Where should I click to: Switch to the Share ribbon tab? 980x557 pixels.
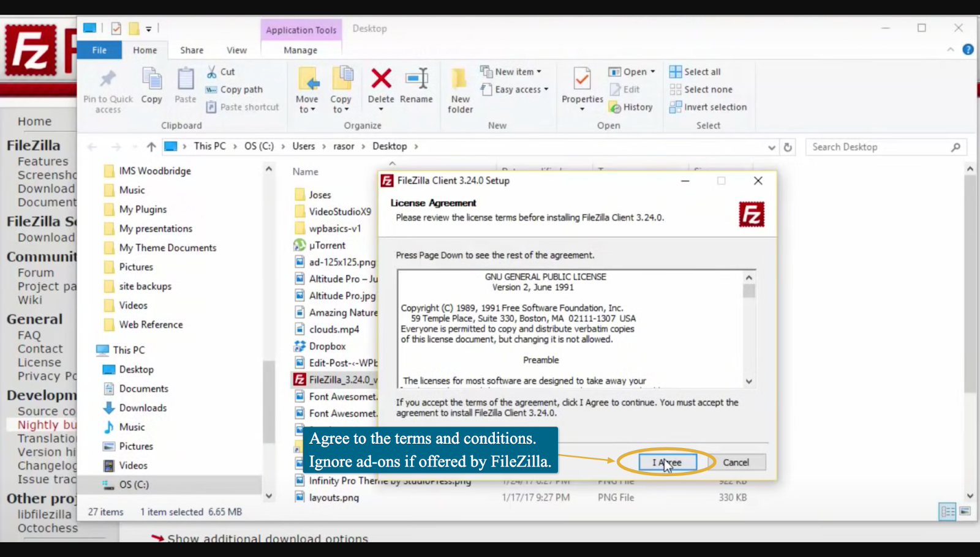tap(192, 50)
